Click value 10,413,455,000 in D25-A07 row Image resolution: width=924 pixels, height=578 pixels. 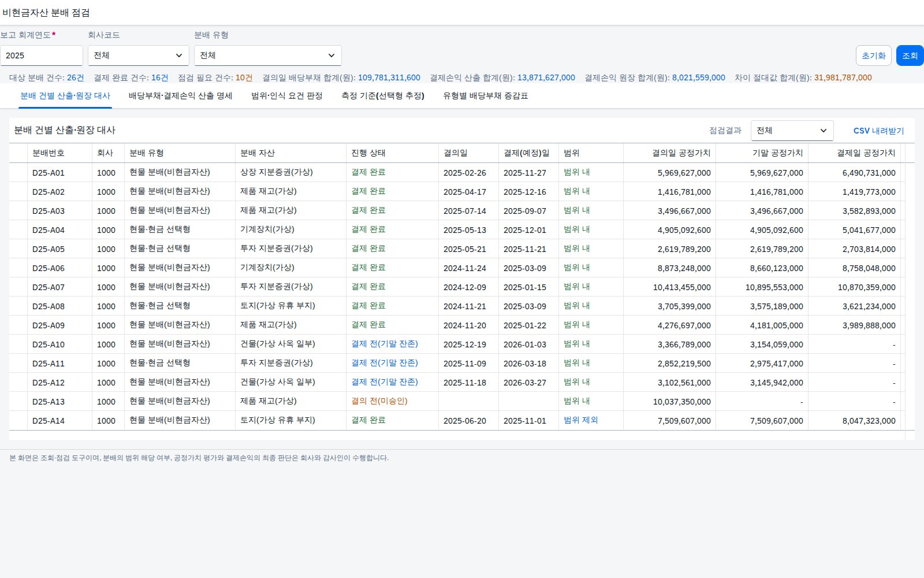[x=682, y=287]
